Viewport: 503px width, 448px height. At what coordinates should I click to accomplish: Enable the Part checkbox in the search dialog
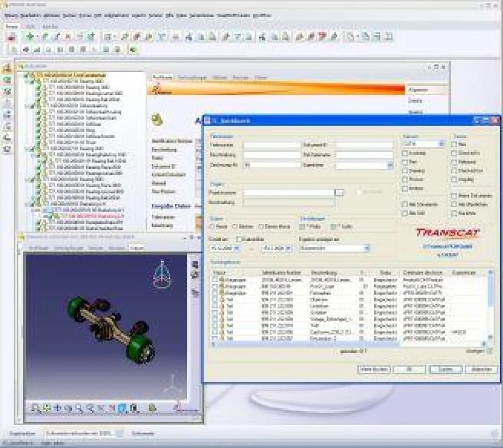tap(404, 162)
